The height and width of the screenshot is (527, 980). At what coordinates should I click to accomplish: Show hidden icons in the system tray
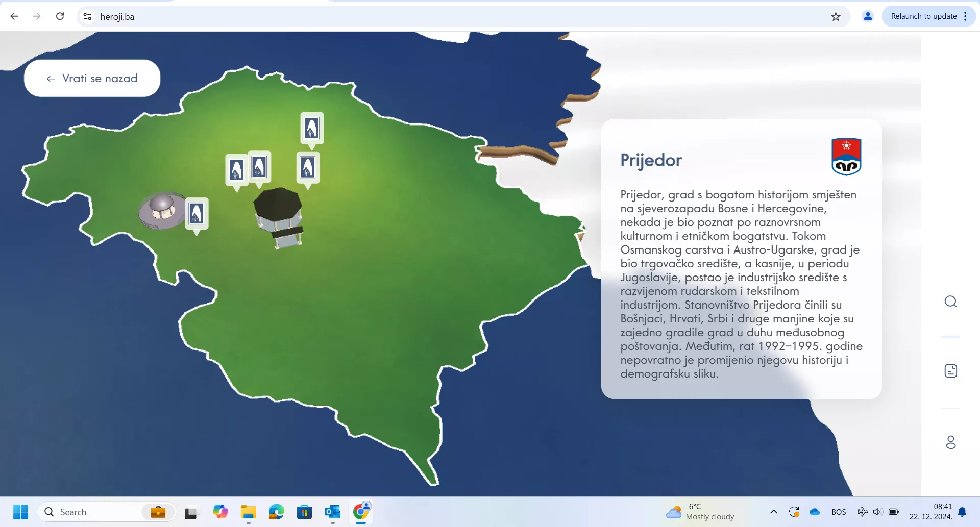click(773, 512)
